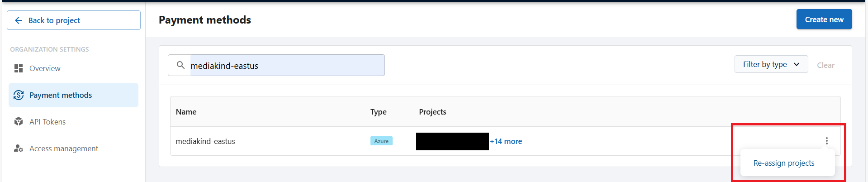Click the back arrow icon beside Back to project
This screenshot has width=868, height=182.
pyautogui.click(x=19, y=20)
